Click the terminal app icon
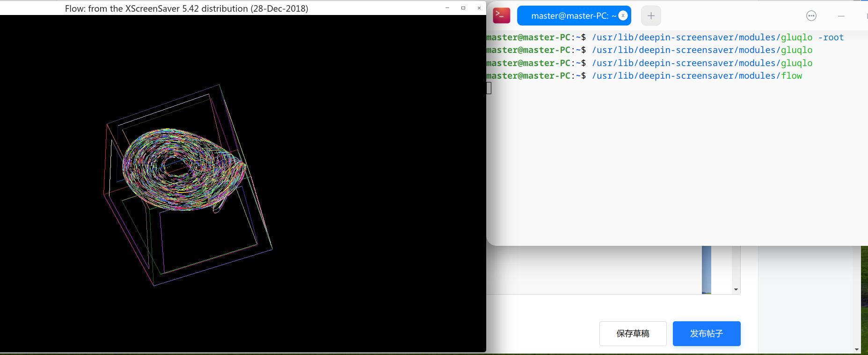Image resolution: width=868 pixels, height=355 pixels. [502, 15]
